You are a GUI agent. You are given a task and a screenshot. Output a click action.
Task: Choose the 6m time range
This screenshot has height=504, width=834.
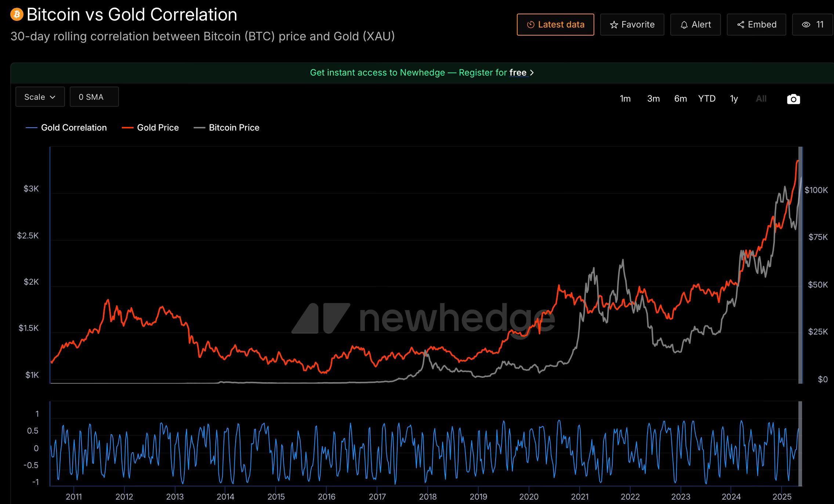(680, 99)
